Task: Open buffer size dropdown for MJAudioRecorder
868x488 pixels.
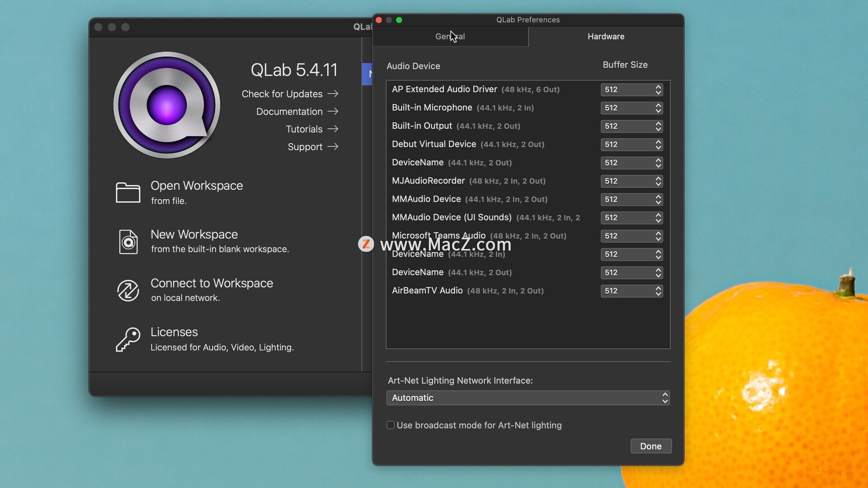Action: pos(632,181)
